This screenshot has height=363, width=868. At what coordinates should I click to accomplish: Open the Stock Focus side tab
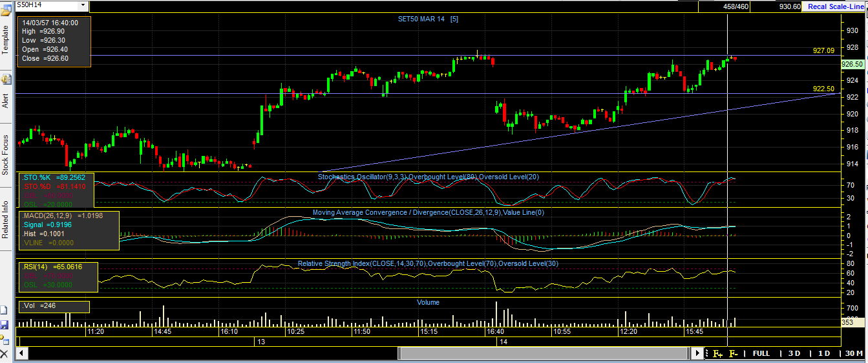(6, 155)
